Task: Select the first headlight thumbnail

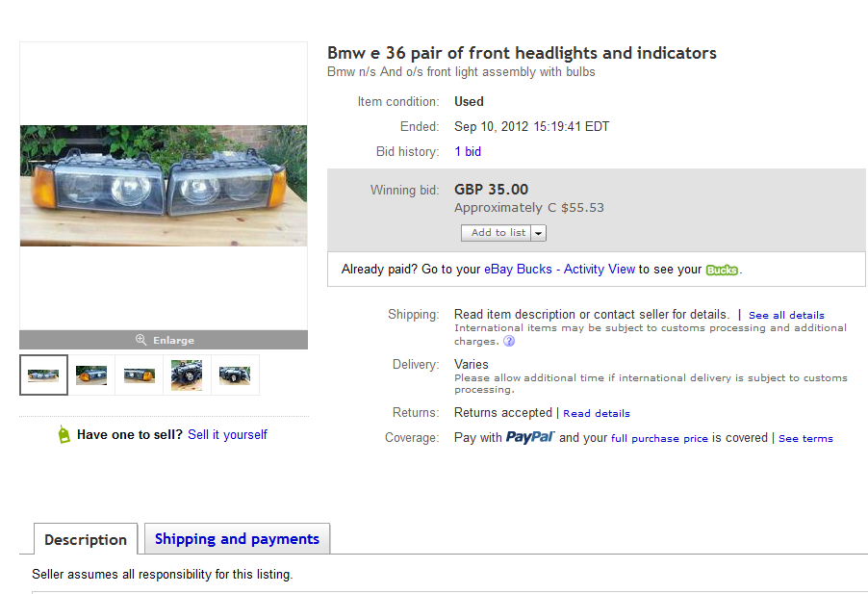Action: pyautogui.click(x=43, y=374)
